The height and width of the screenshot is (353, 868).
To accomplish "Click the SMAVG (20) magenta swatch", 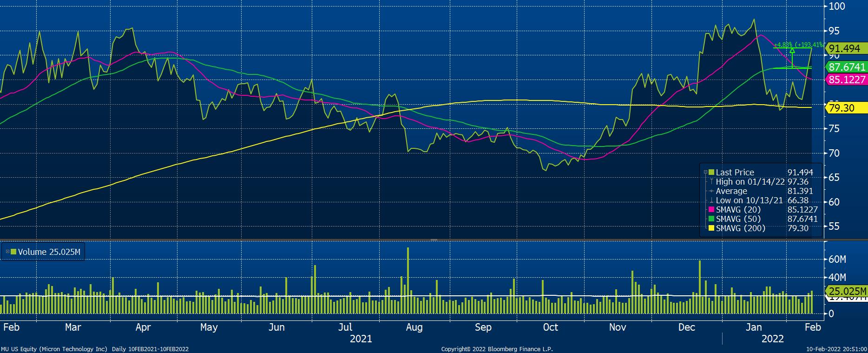I will (x=711, y=210).
